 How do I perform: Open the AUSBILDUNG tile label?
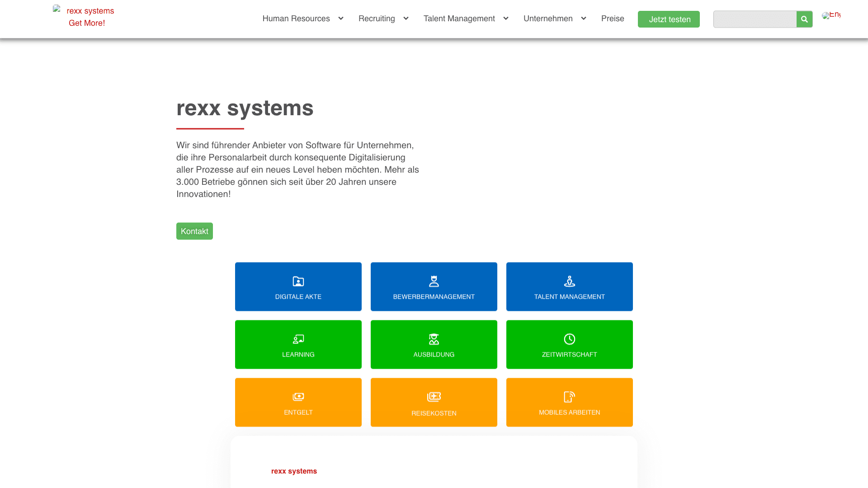[x=434, y=355]
